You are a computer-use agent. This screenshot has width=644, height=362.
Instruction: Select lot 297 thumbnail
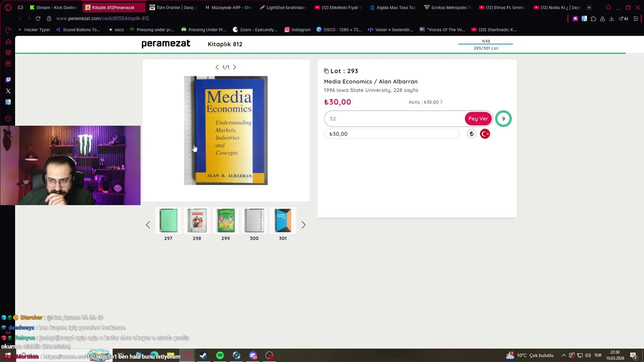click(x=168, y=221)
